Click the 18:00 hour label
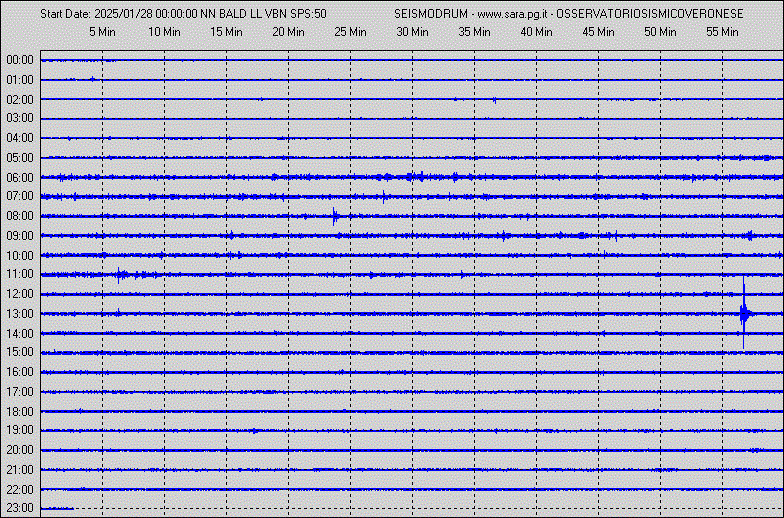 click(x=20, y=412)
